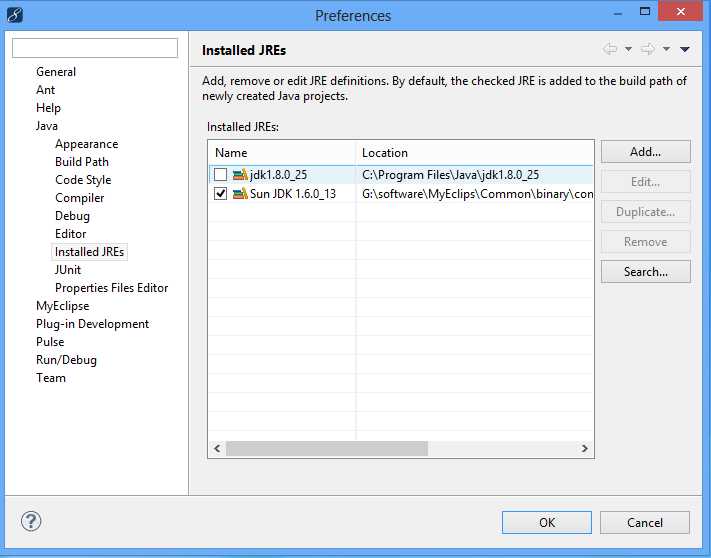Open Build Path preferences

pyautogui.click(x=82, y=162)
